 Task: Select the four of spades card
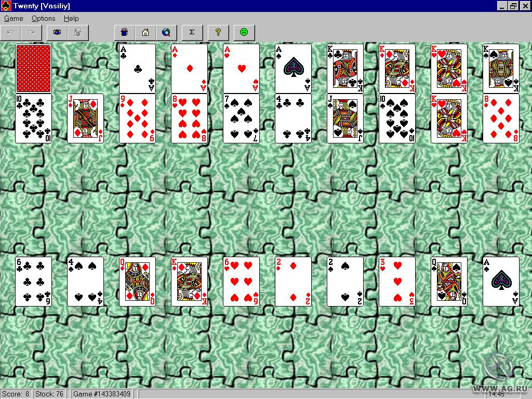point(86,282)
